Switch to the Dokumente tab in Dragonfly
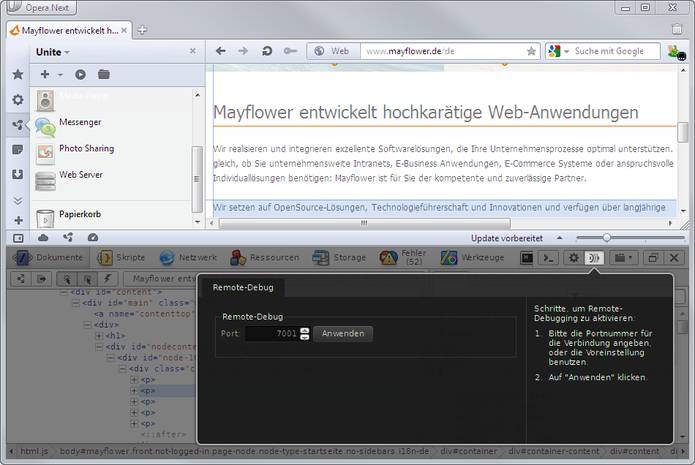The image size is (695, 465). tap(48, 257)
